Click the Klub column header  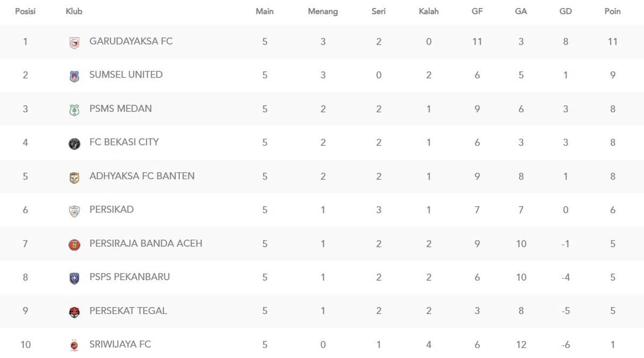click(x=74, y=11)
